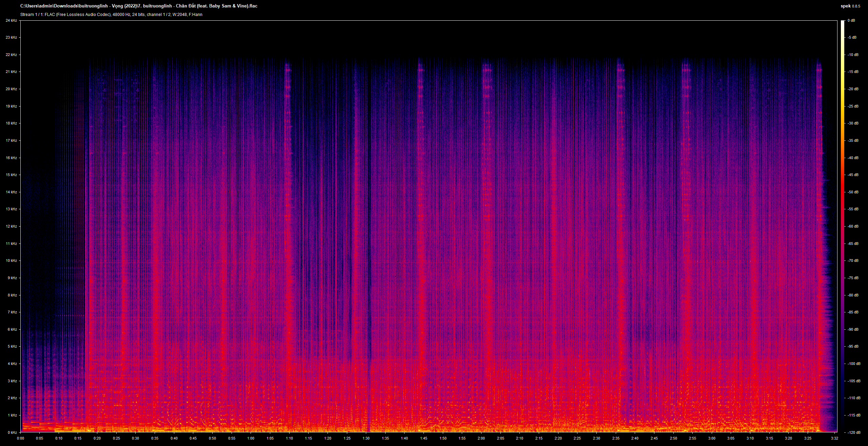Click the 20 kHz frequency axis label
Screen dimensions: 868x446
pos(11,89)
